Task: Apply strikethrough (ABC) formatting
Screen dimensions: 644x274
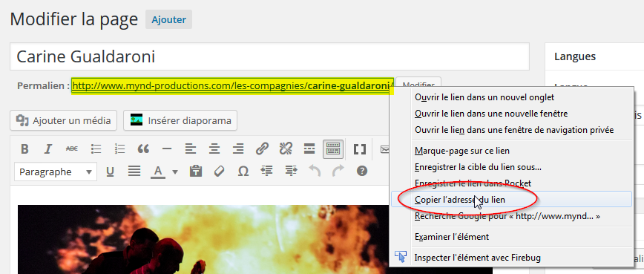Action: click(72, 149)
